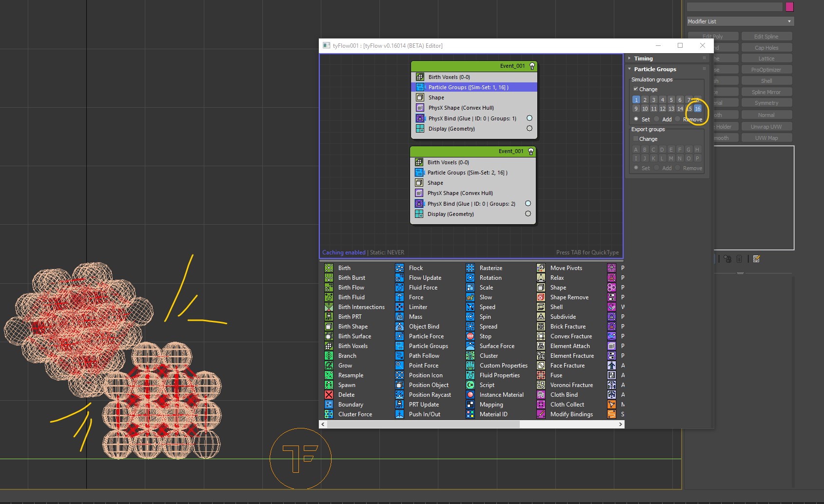Click the Symmetry modifier button
The height and width of the screenshot is (504, 824).
point(766,103)
